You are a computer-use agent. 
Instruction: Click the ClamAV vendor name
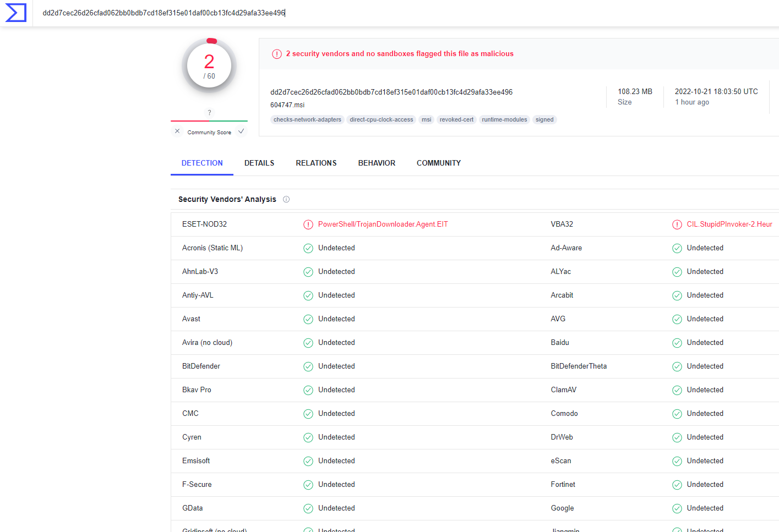[x=564, y=390]
